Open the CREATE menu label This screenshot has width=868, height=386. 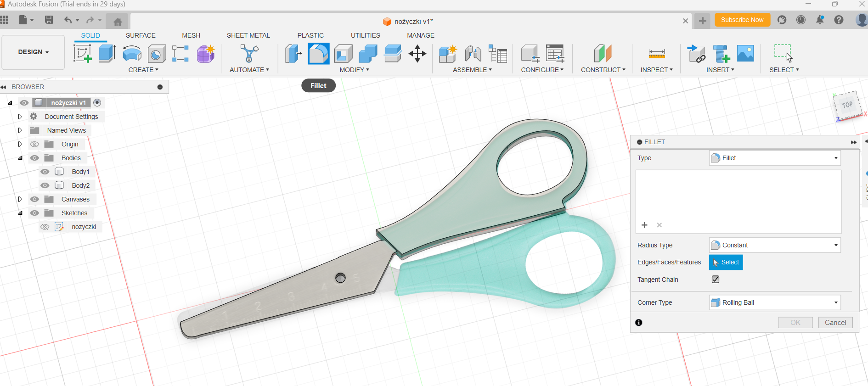(143, 70)
